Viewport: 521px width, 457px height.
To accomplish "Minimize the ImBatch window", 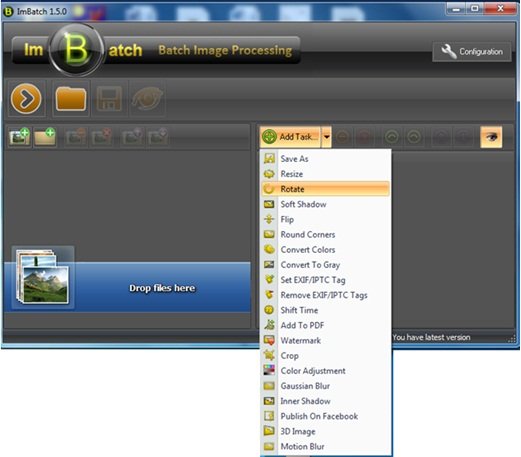I will coord(456,9).
